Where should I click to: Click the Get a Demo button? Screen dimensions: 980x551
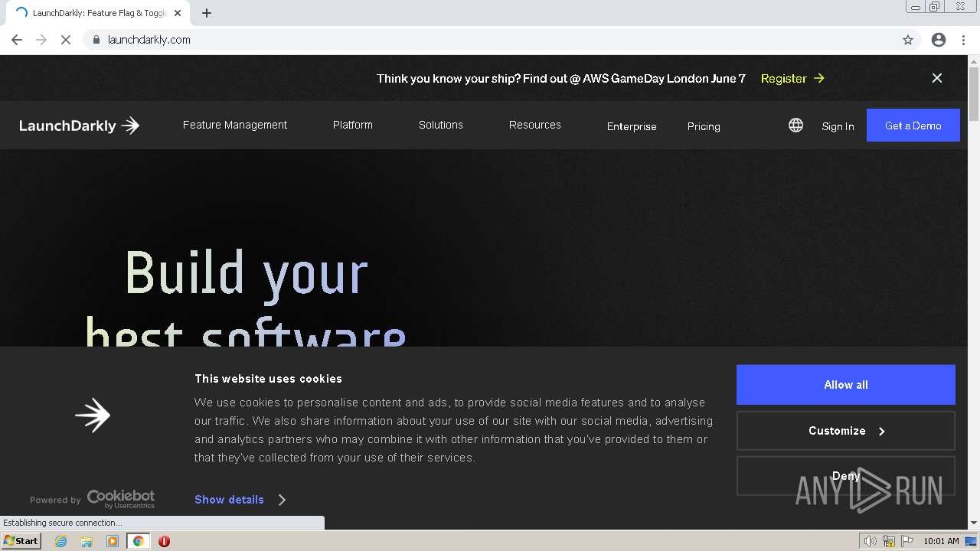click(913, 126)
